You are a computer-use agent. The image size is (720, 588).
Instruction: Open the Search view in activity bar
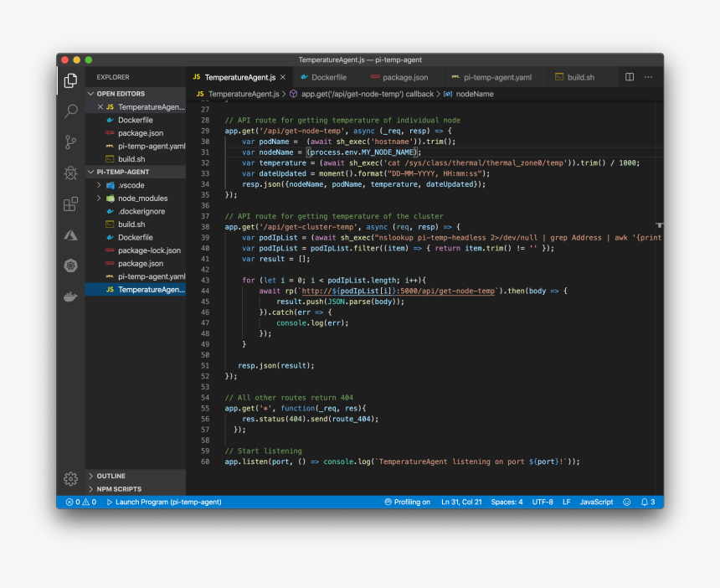[70, 111]
